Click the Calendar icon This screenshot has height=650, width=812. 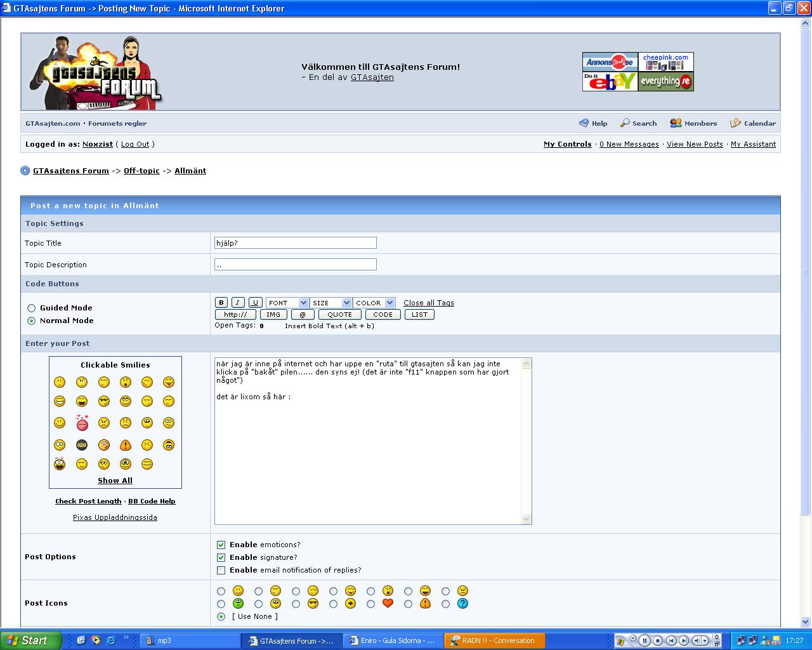pos(735,123)
